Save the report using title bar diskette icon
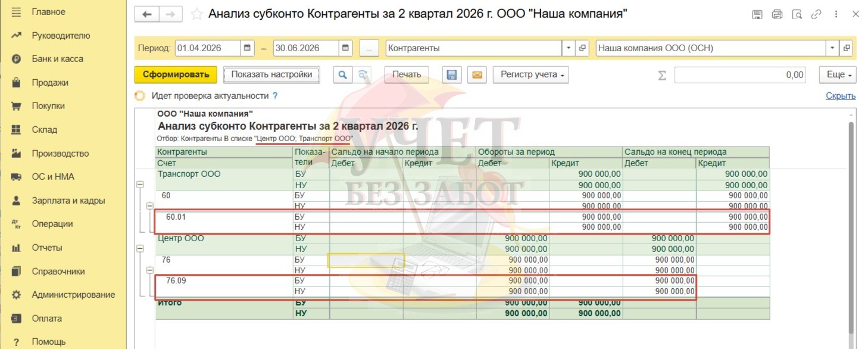This screenshot has height=349, width=868. click(757, 14)
